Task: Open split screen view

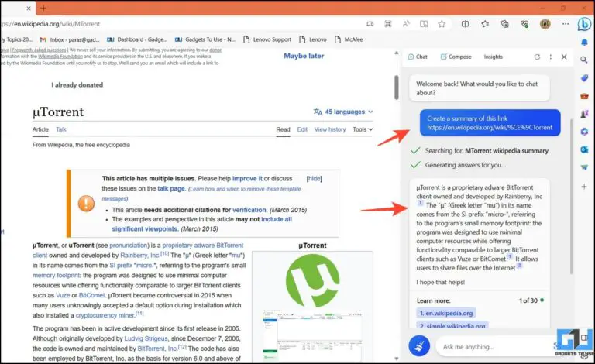Action: pyautogui.click(x=465, y=24)
